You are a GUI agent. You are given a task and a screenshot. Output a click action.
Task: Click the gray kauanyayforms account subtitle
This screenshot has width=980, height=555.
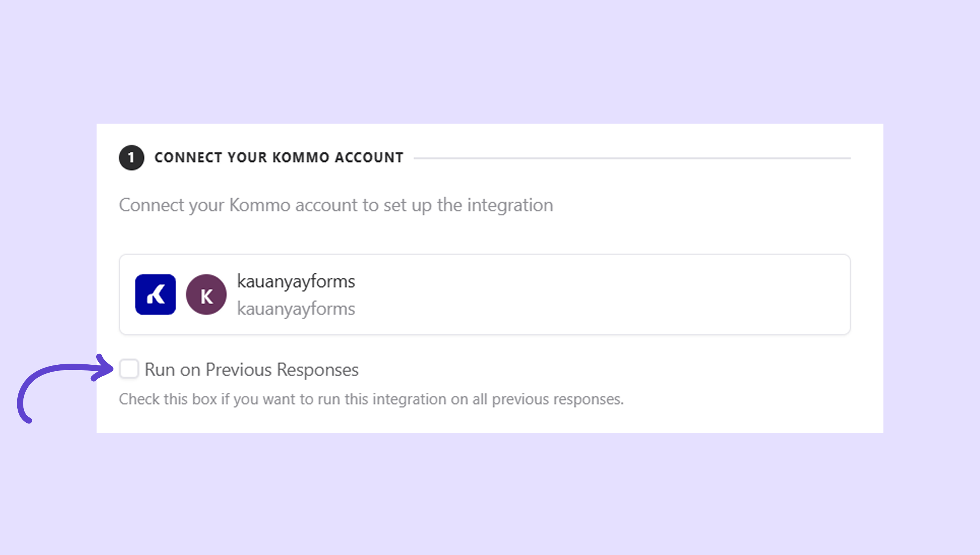(x=296, y=309)
